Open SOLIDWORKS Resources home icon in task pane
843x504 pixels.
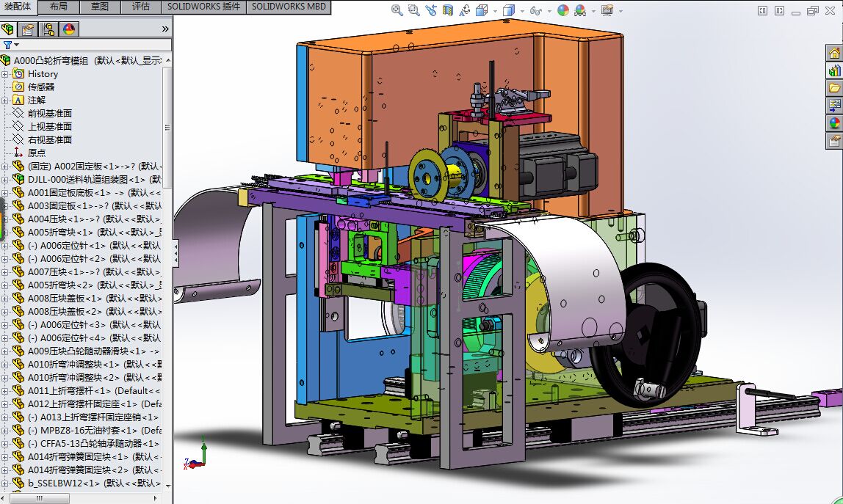pos(834,53)
